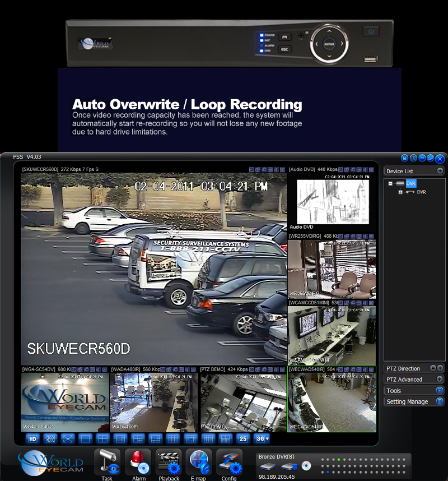Viewport: 448px width, 481px height.
Task: Close the WG4-SC54DV video window
Action: coord(105,369)
